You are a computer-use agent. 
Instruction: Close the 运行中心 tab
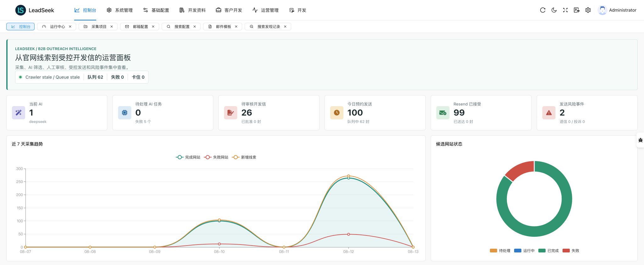[x=70, y=27]
